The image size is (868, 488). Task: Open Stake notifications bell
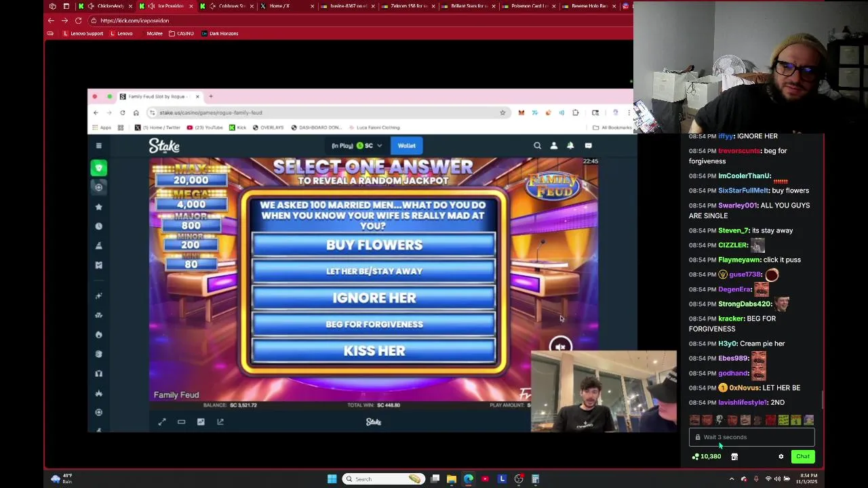570,146
